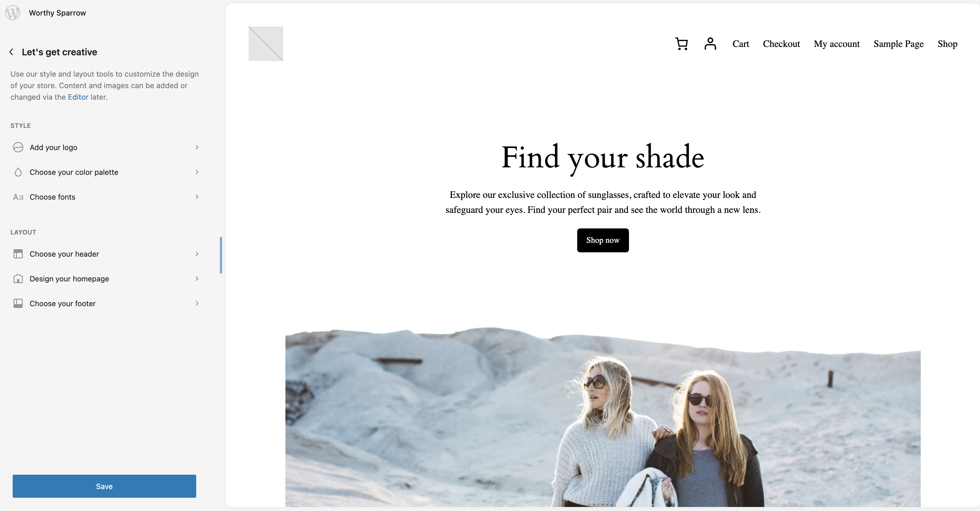This screenshot has width=980, height=511.
Task: Click the homepage house icon
Action: pos(18,279)
